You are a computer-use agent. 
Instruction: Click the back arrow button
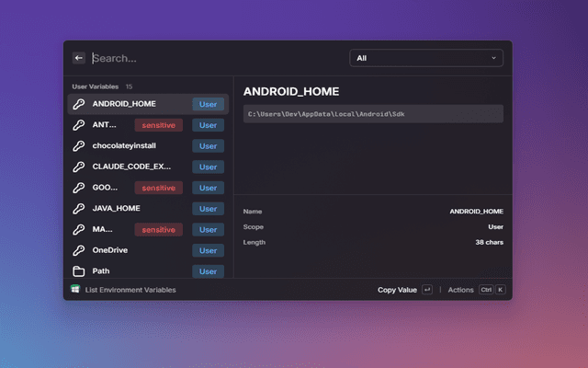(78, 58)
